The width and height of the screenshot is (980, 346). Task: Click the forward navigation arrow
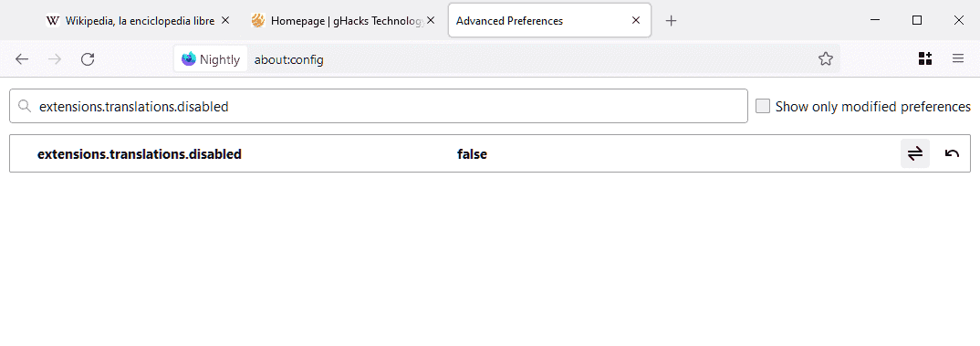tap(55, 58)
